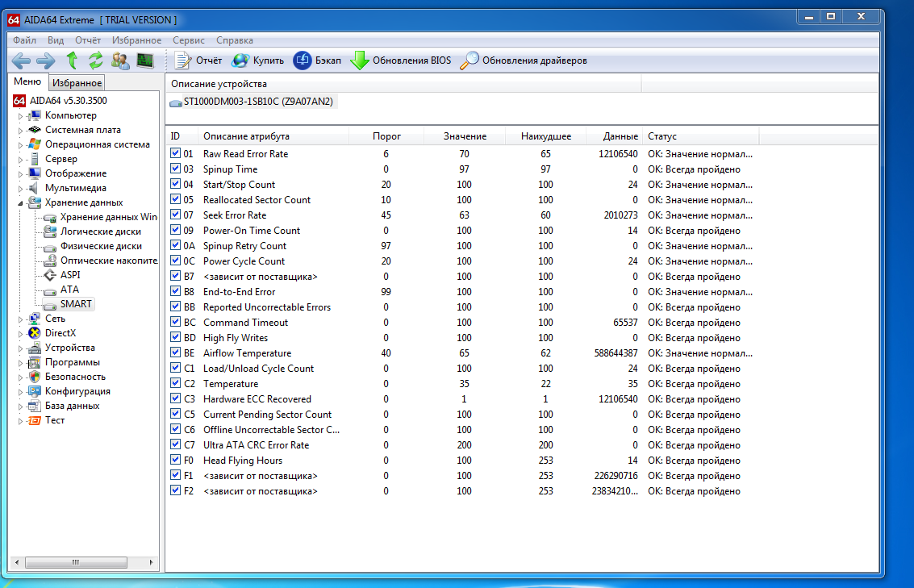Collapse the Хранение данных node arrow

tap(20, 203)
